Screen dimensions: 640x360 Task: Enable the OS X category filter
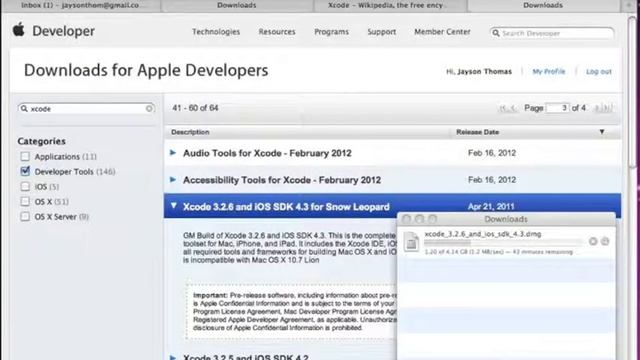coord(25,202)
